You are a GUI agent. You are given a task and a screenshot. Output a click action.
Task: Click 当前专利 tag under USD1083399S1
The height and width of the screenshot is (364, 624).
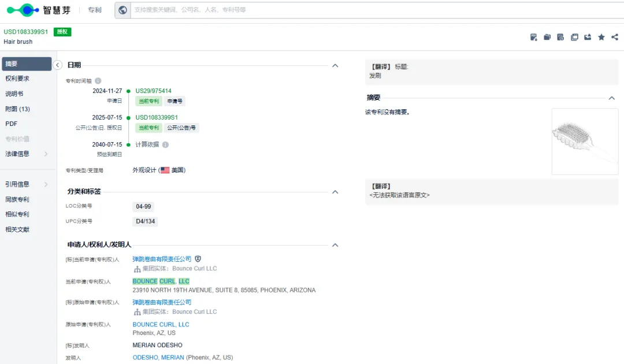click(149, 128)
